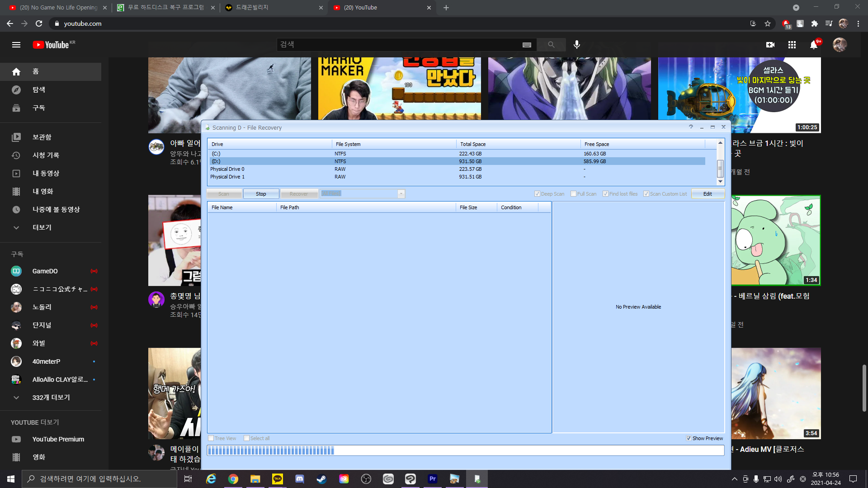Open Discord from the taskbar
868x488 pixels.
coord(299,479)
